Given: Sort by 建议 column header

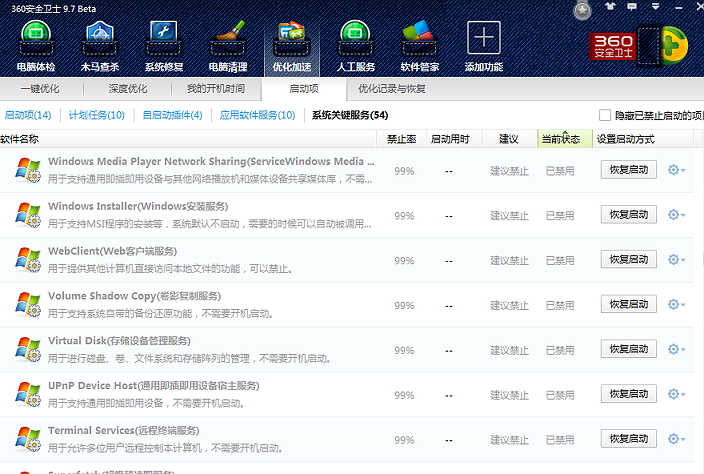Looking at the screenshot, I should [509, 139].
